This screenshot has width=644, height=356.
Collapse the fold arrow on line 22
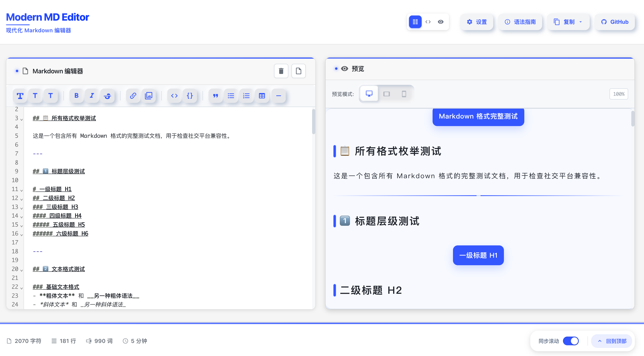click(x=22, y=288)
